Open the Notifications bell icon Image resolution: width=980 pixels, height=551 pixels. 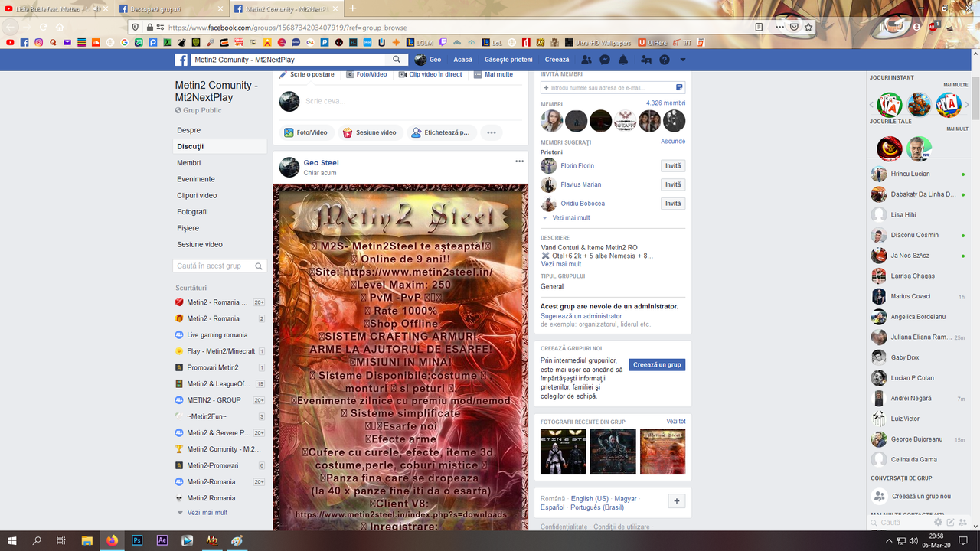tap(623, 60)
